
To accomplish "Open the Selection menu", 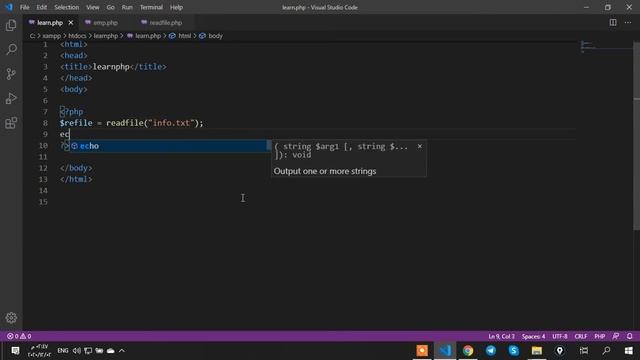I will 67,7.
